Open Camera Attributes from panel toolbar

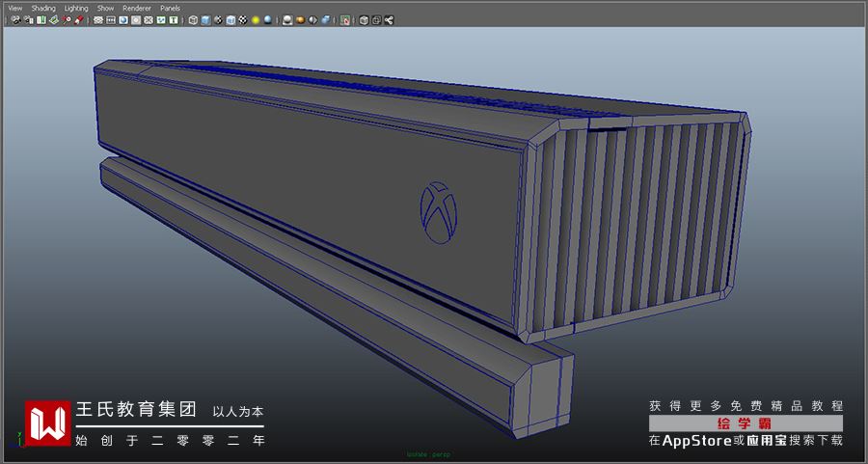(29, 20)
